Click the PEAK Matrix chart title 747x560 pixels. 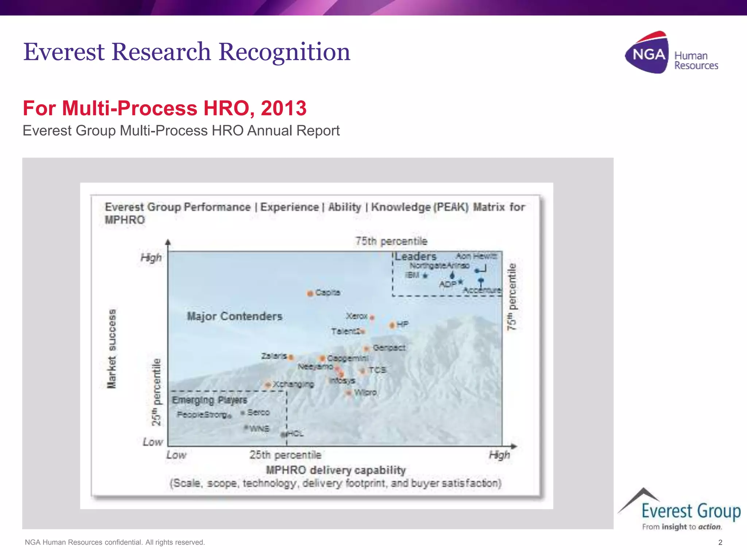point(314,213)
